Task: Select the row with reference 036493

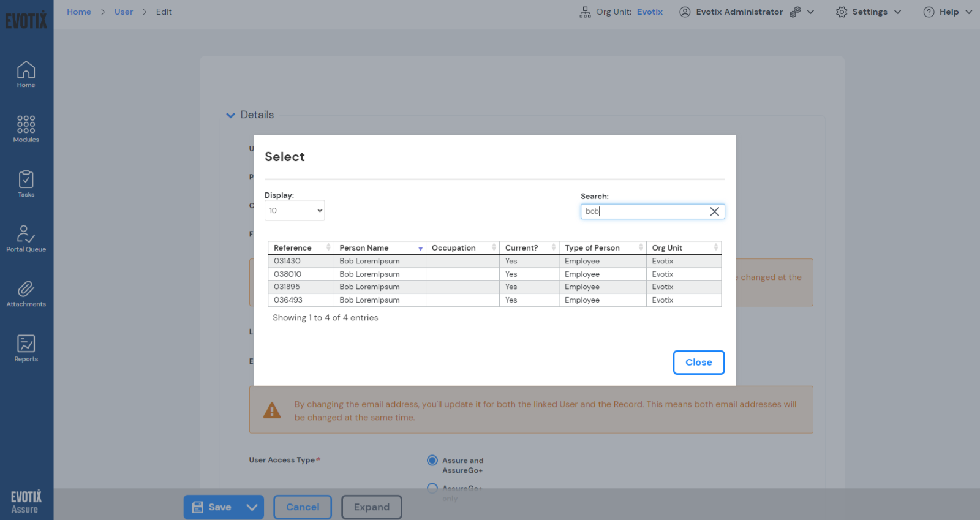Action: (x=494, y=300)
